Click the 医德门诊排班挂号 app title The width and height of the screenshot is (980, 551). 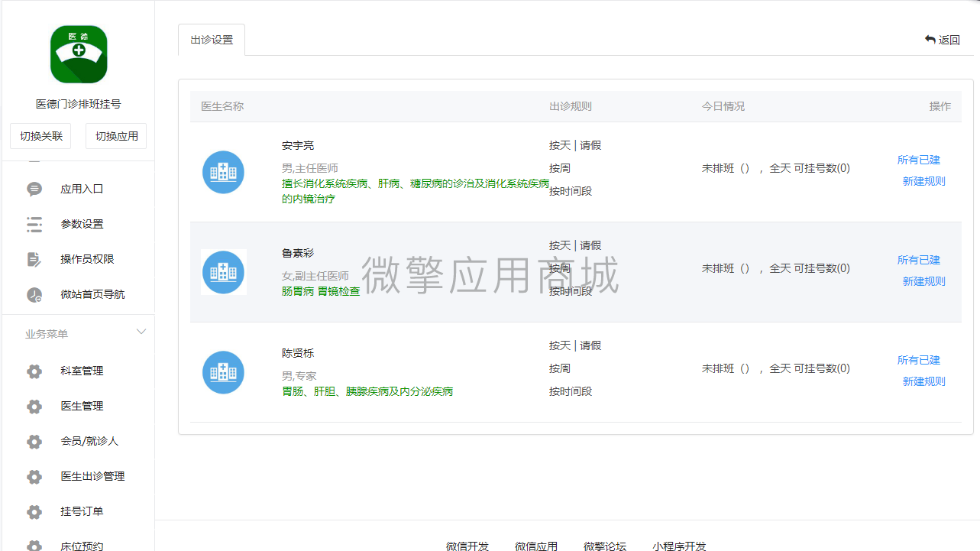pyautogui.click(x=79, y=104)
